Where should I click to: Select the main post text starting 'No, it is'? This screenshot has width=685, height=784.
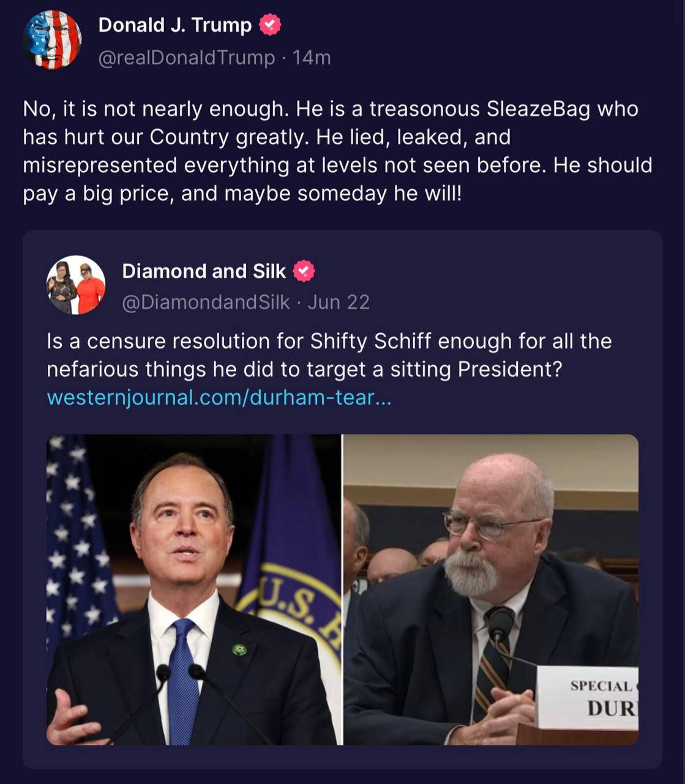(337, 151)
